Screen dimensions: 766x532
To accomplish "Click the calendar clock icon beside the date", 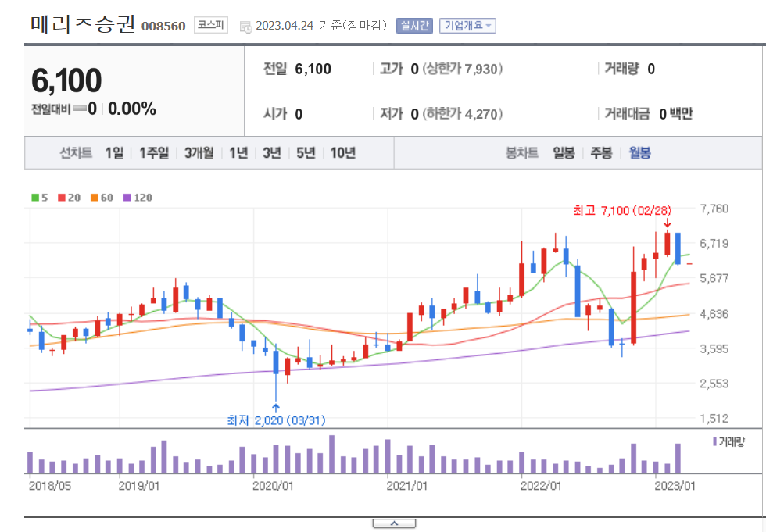I will tap(245, 27).
